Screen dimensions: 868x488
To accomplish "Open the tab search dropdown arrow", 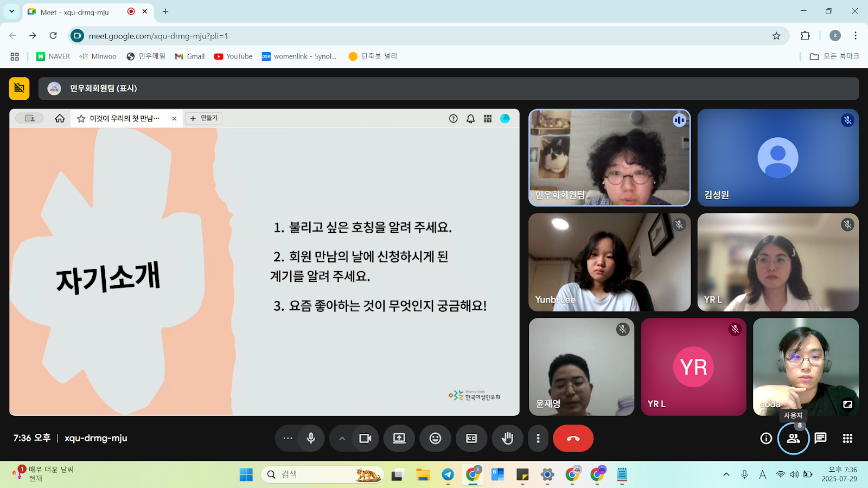I will pos(11,11).
